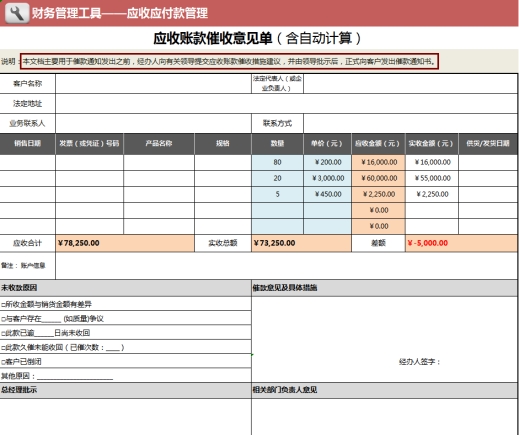The height and width of the screenshot is (435, 519).
Task: Select the 相关部门负责人意见 section header
Action: [x=385, y=390]
